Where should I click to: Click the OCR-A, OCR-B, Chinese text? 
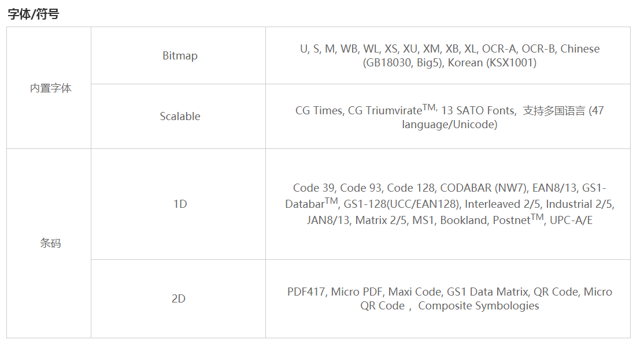[x=541, y=49]
